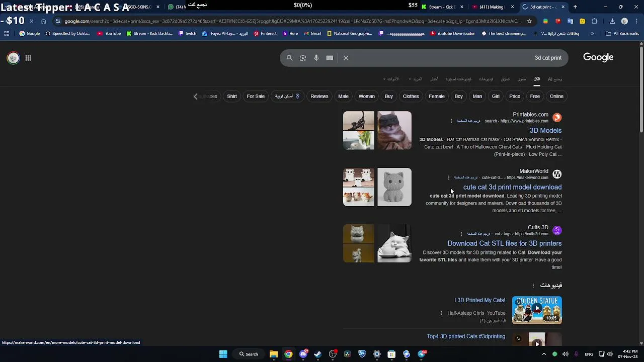This screenshot has height=362, width=644.
Task: Bookmark this page with the star icon
Action: [529, 21]
